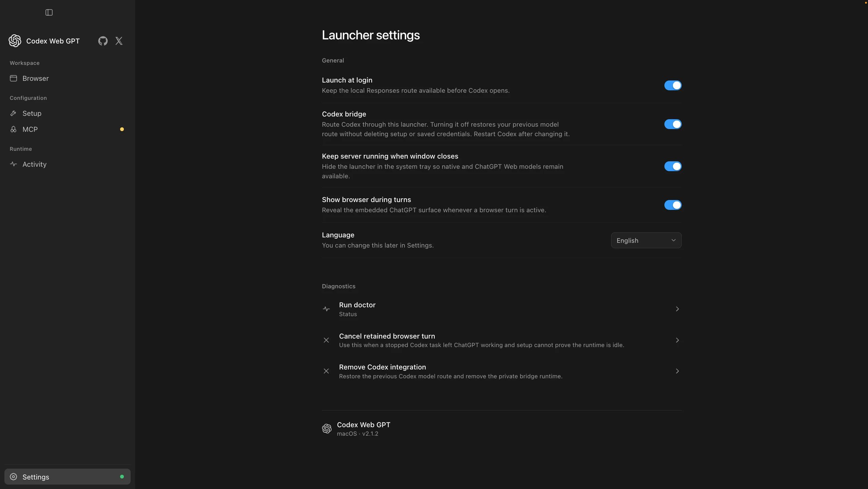Click the Runtime sidebar label
868x489 pixels.
point(21,149)
